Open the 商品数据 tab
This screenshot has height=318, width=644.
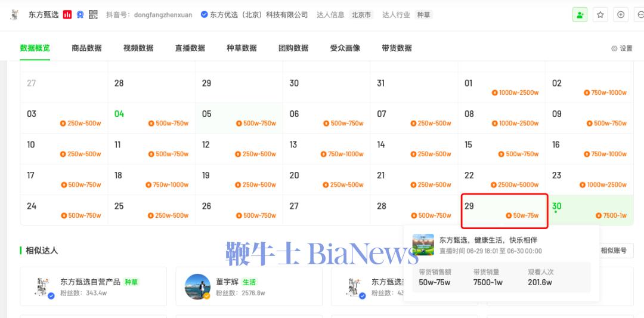click(86, 48)
